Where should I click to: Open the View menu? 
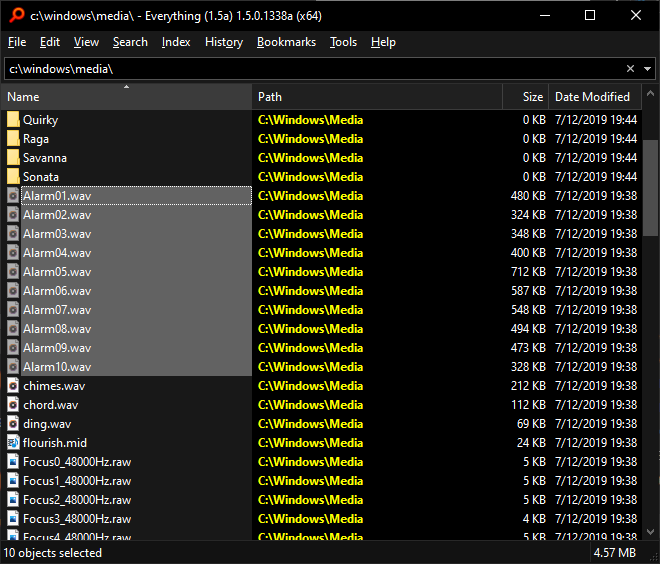click(86, 42)
